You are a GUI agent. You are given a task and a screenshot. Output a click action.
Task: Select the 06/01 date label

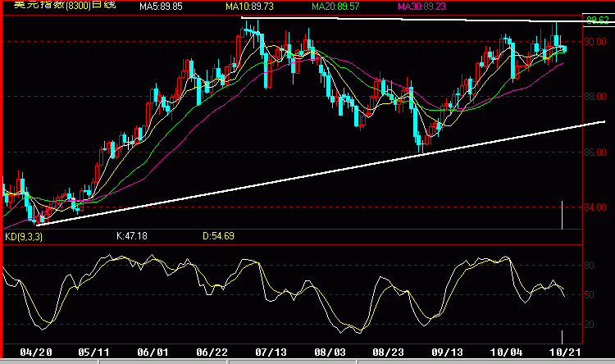pos(153,353)
